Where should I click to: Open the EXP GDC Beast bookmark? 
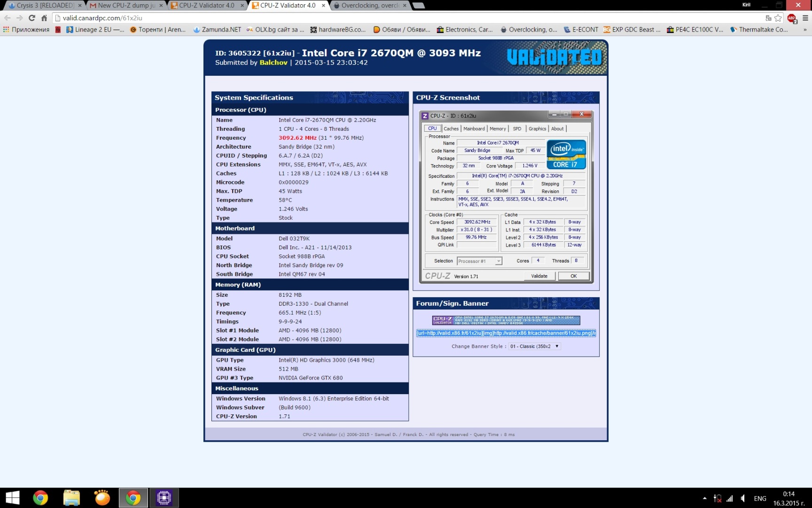[632, 29]
